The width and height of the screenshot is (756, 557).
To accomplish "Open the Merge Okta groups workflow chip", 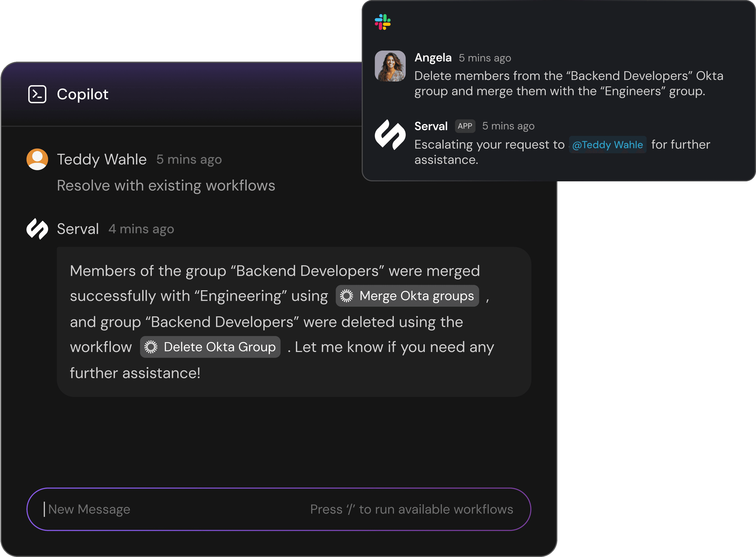I will pyautogui.click(x=407, y=296).
